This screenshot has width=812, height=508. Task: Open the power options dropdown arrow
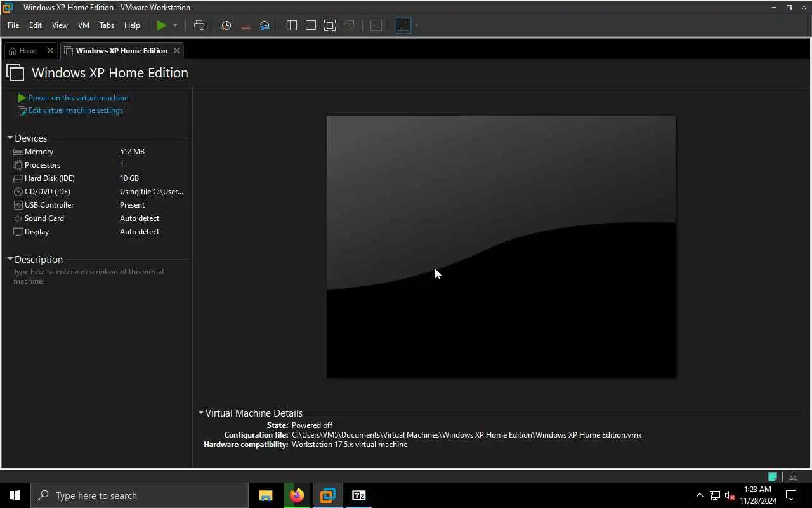click(x=175, y=25)
